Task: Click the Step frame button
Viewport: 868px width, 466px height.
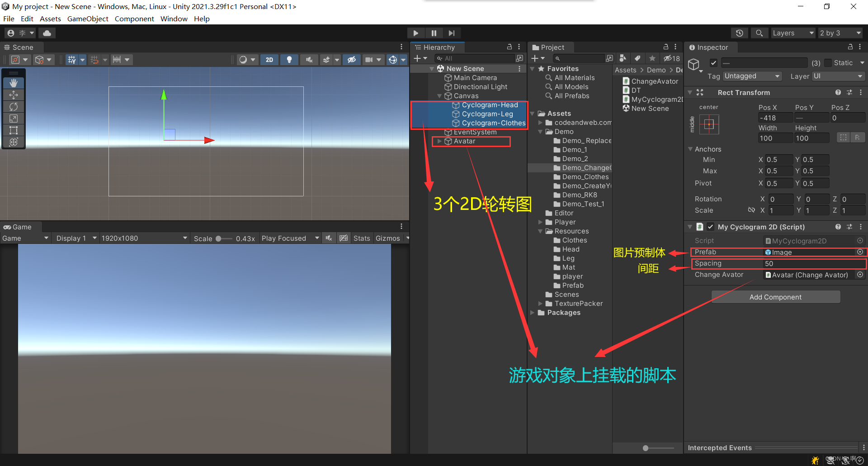Action: coord(452,33)
